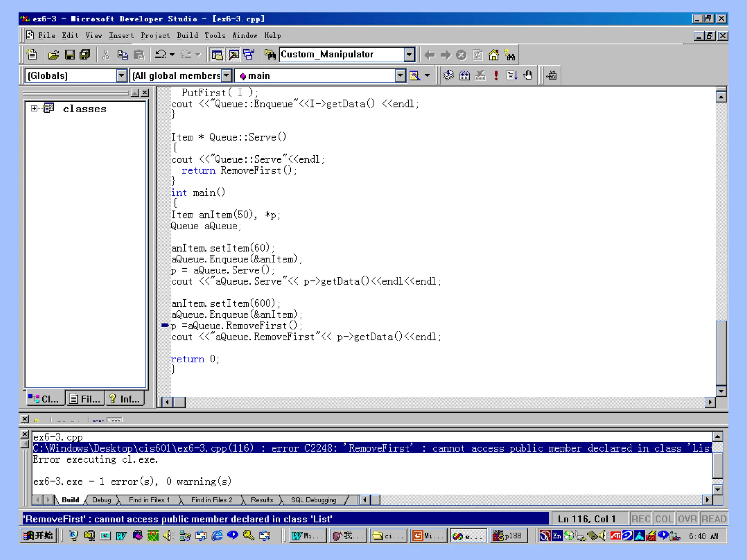Click the Go Back arrow icon

[430, 55]
